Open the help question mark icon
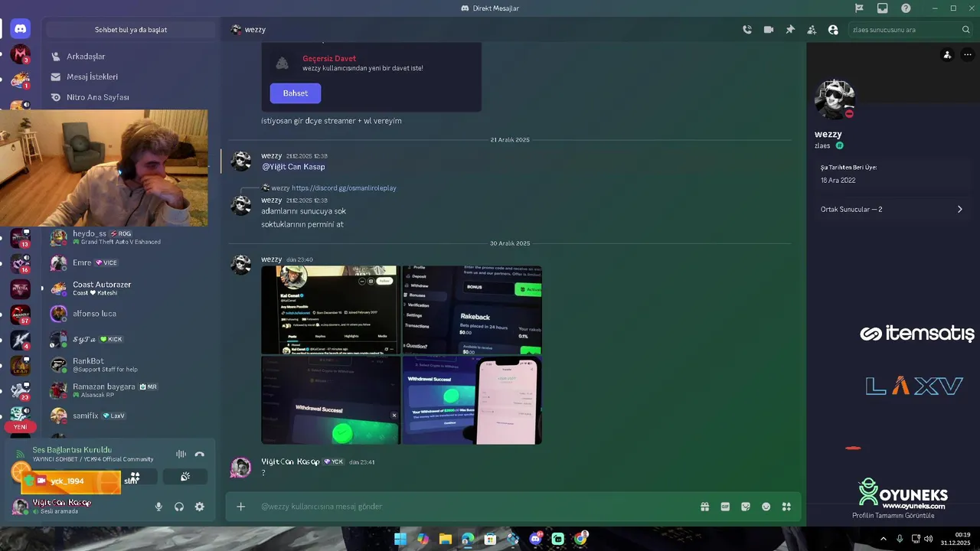This screenshot has width=980, height=551. pos(906,8)
